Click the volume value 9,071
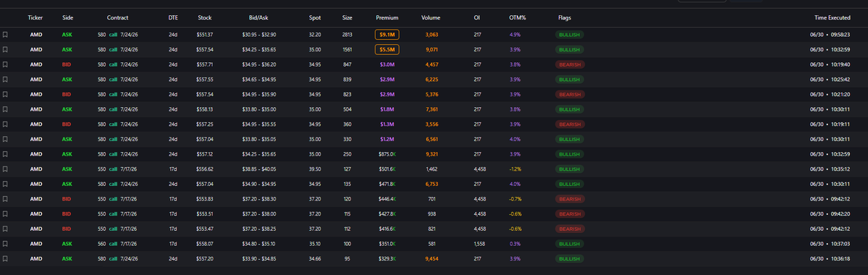This screenshot has width=868, height=275. click(x=431, y=49)
